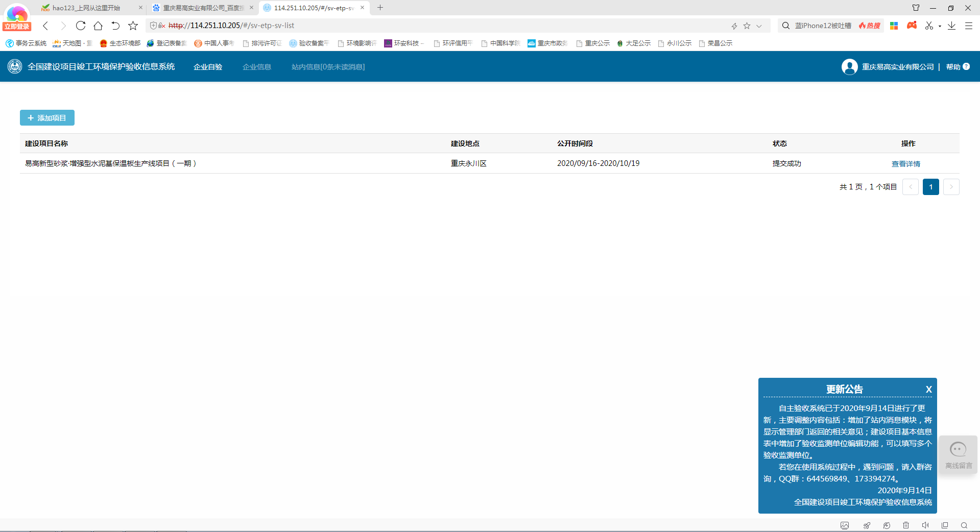Click the 重庆易高实业有限公司 account name
This screenshot has width=980, height=532.
[x=898, y=67]
